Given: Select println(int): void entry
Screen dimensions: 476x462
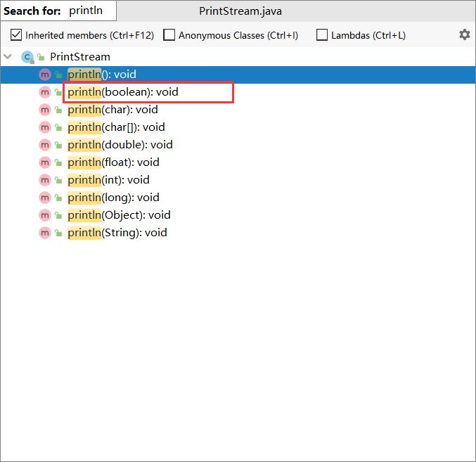Looking at the screenshot, I should [108, 180].
